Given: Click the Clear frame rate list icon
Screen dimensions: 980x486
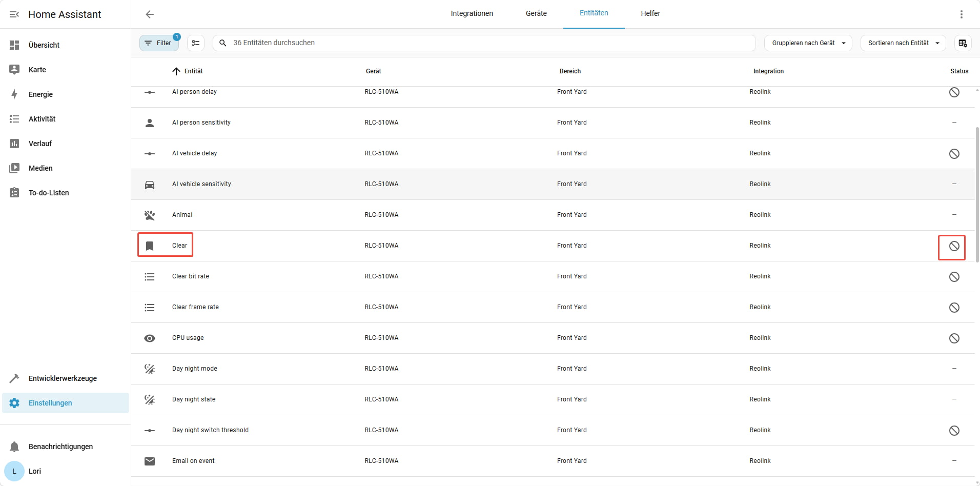Looking at the screenshot, I should (150, 308).
